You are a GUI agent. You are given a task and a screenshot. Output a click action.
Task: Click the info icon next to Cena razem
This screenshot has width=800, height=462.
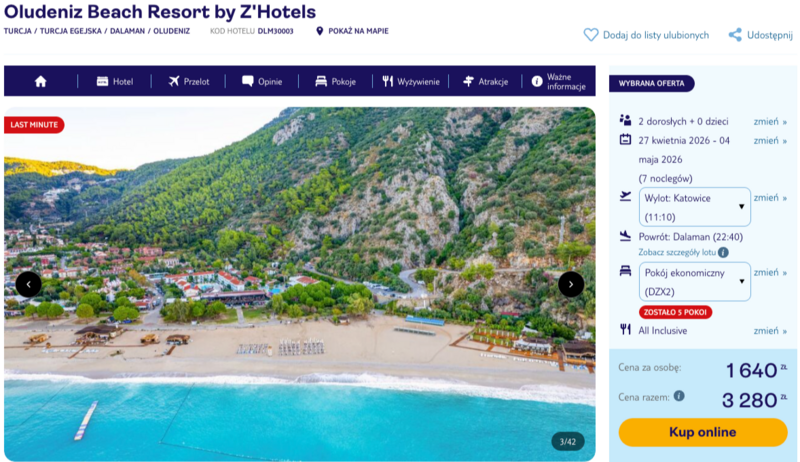[x=679, y=396]
